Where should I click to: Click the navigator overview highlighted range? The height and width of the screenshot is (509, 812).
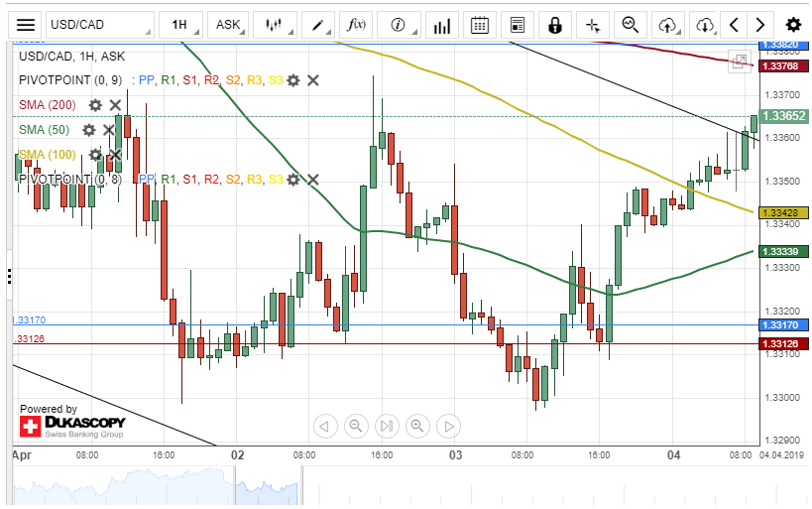coord(268,485)
